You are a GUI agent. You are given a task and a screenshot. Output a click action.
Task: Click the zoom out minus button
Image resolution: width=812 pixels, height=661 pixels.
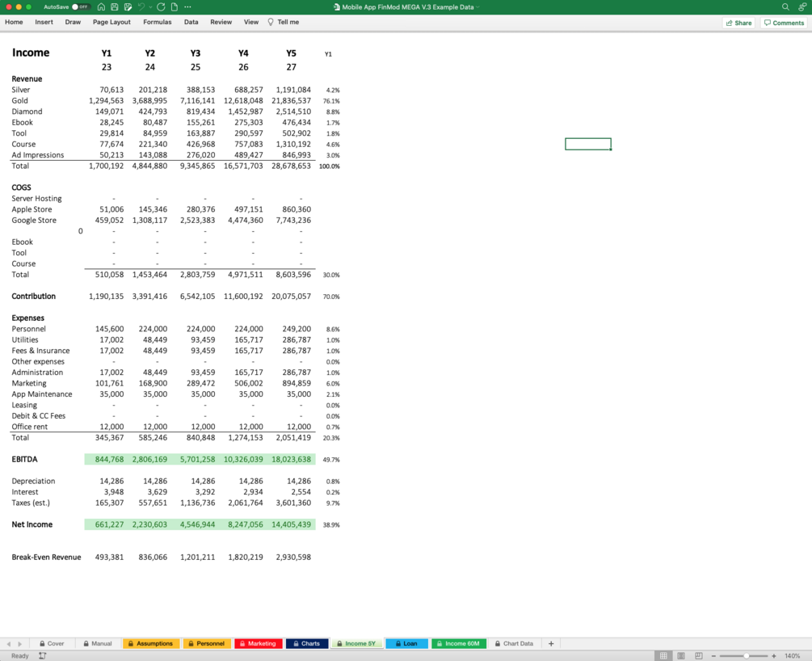[713, 656]
